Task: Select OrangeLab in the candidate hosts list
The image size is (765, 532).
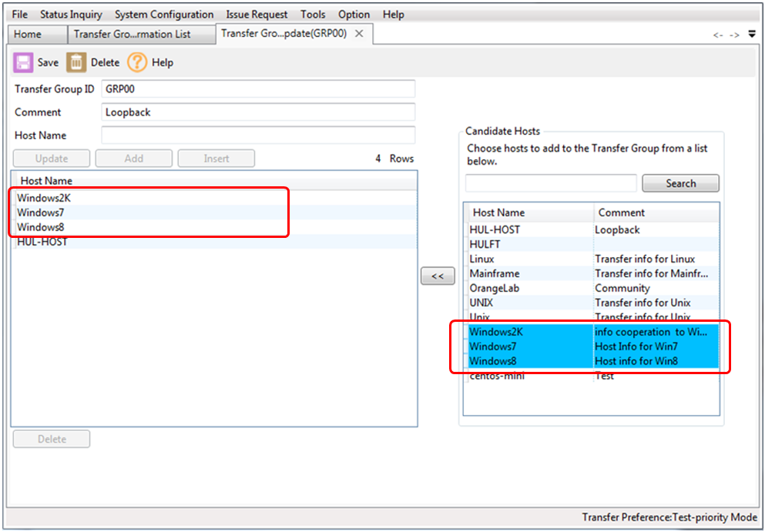Action: [495, 288]
